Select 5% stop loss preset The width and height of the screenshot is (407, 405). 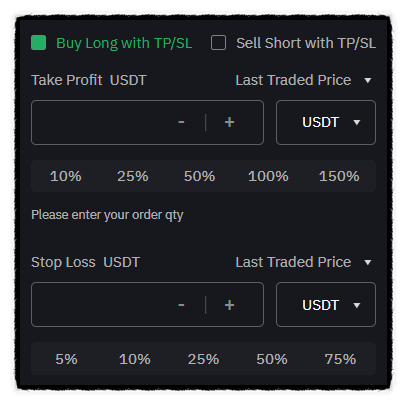pos(66,359)
